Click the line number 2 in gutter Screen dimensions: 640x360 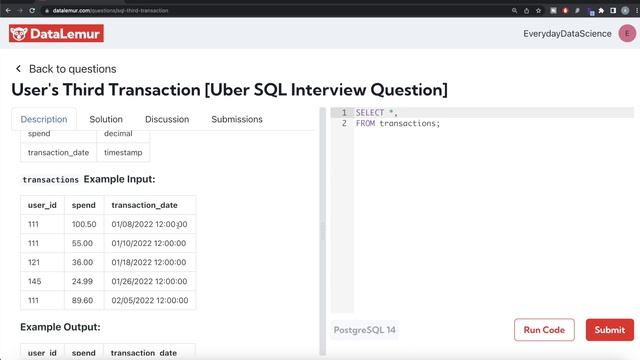point(344,123)
